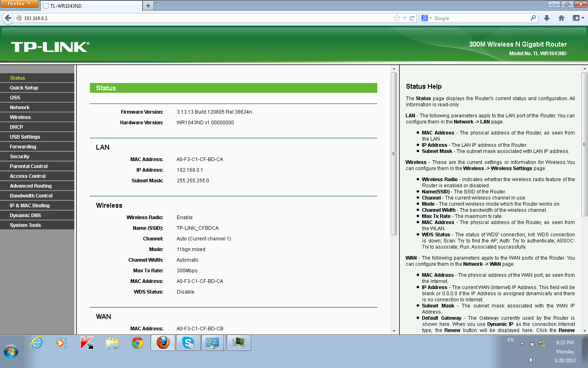Open System Tools in the sidebar

(37, 225)
